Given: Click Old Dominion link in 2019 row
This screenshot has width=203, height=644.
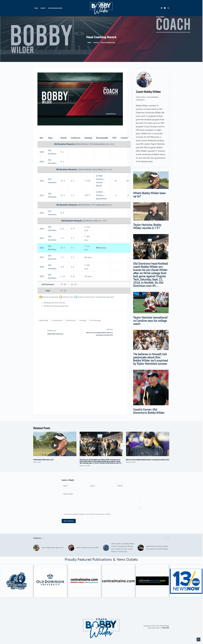Looking at the screenshot, I should coord(52,276).
